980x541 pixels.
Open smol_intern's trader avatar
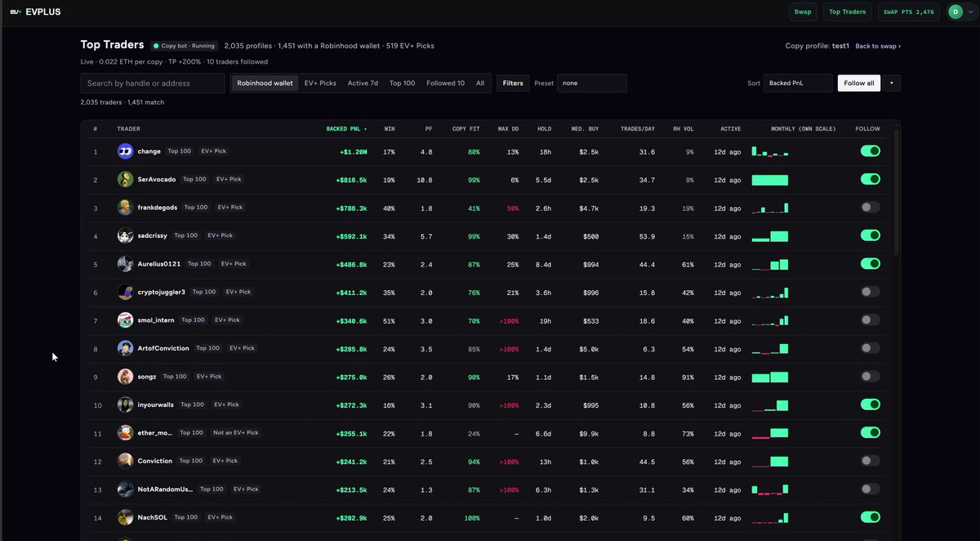(x=125, y=320)
